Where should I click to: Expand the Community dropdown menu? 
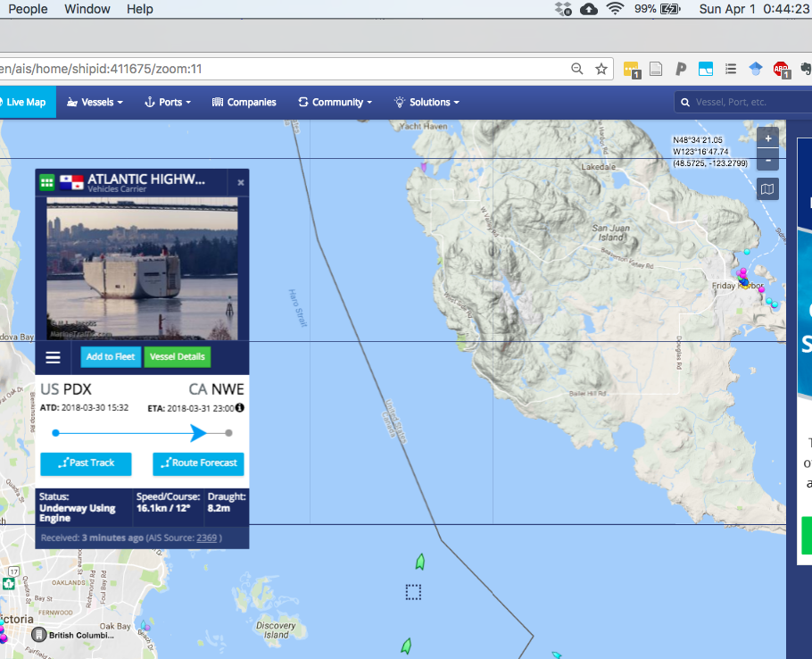tap(335, 102)
